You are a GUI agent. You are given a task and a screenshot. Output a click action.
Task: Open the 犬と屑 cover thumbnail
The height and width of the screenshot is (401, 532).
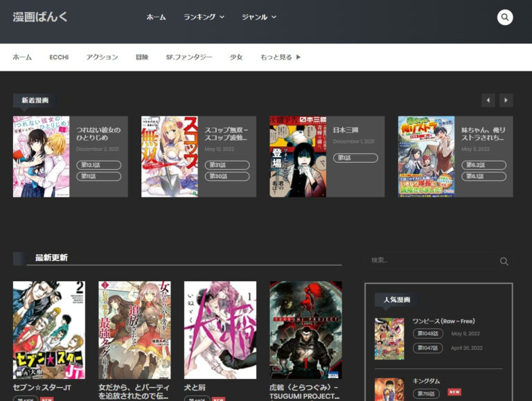click(220, 330)
